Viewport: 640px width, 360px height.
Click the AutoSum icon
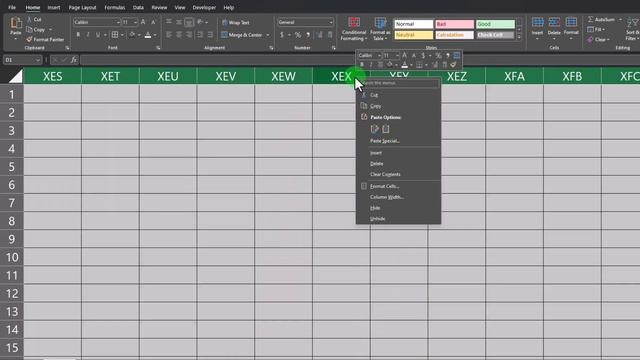(591, 20)
